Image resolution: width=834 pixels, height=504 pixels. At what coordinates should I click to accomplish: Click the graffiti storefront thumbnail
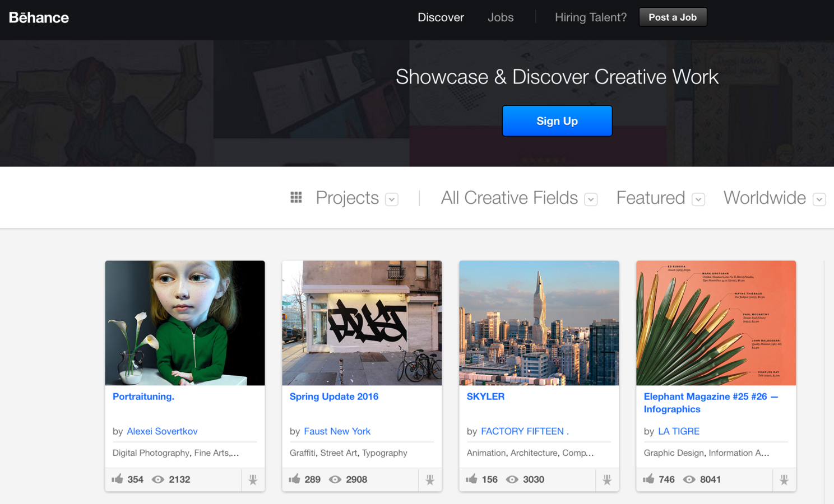pos(362,323)
